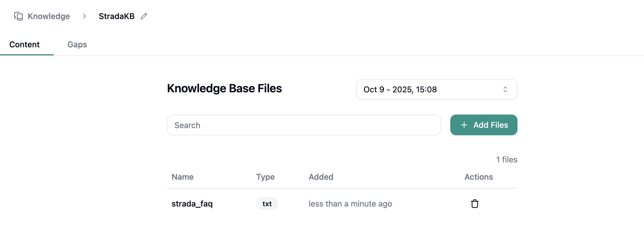Open the strada_faq file entry

(x=192, y=204)
